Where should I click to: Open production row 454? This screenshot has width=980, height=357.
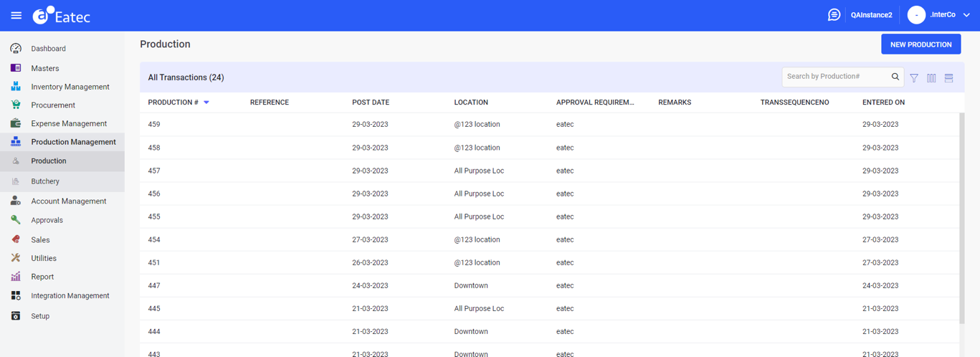tap(549, 239)
